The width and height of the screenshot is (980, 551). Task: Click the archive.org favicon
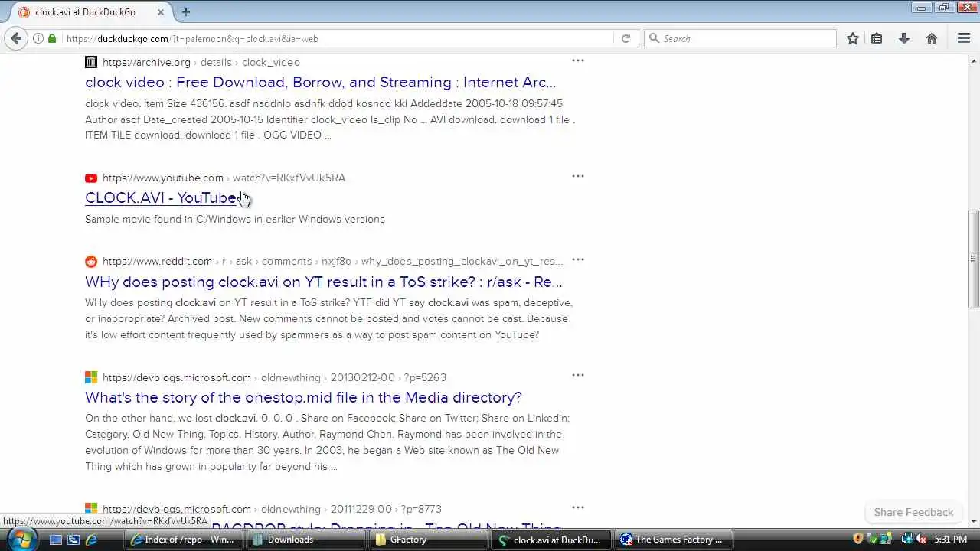click(x=91, y=62)
